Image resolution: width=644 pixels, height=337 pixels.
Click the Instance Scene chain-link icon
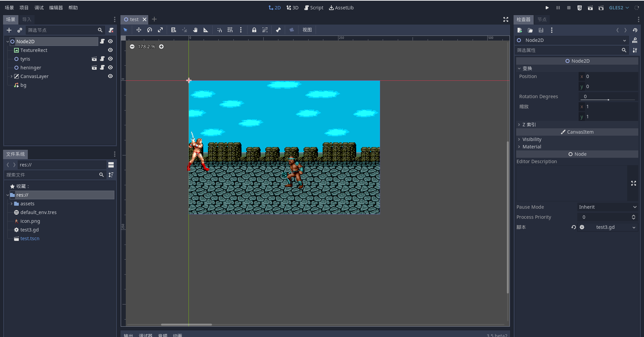[x=20, y=30]
